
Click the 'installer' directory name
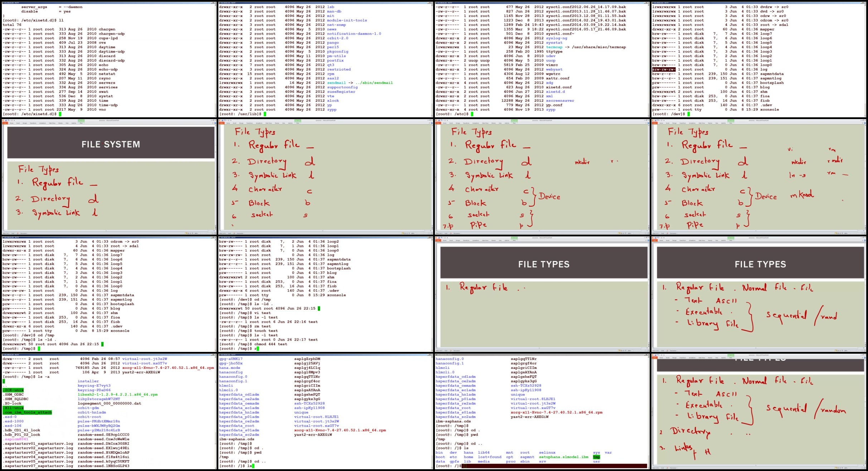(88, 381)
